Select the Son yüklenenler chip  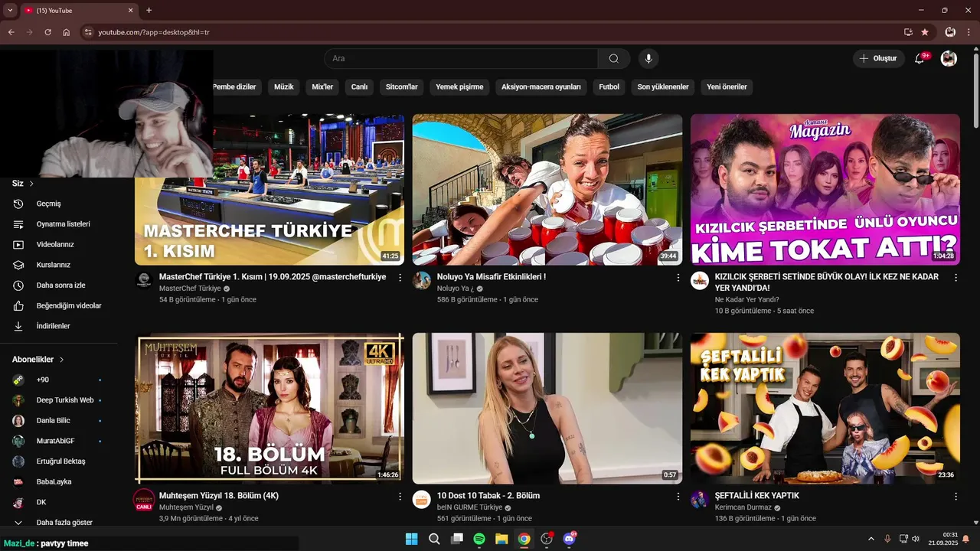coord(663,86)
